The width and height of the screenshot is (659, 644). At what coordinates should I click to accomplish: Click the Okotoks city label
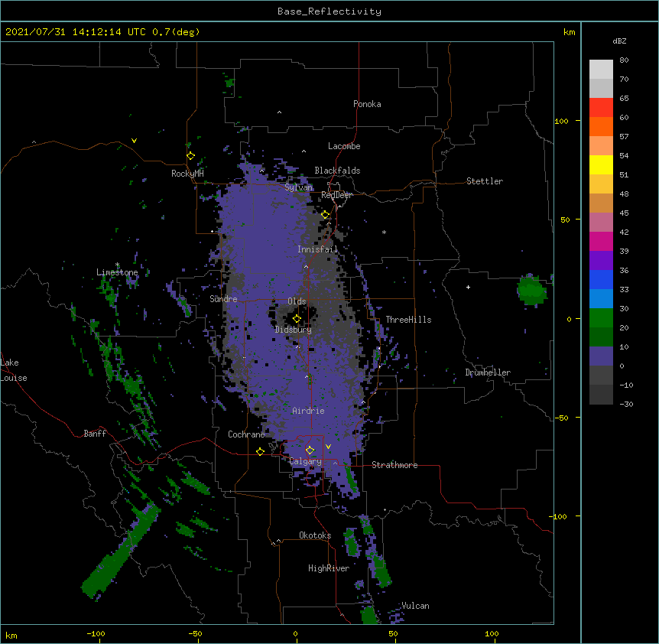[x=315, y=535]
